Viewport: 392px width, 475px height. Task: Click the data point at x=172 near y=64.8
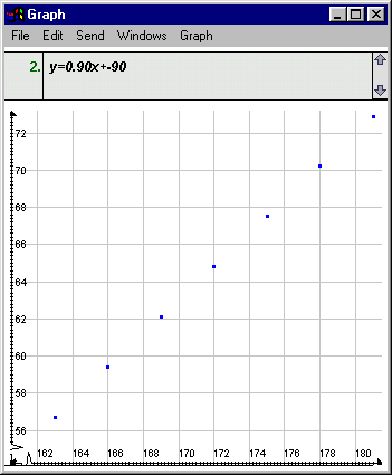pos(214,266)
